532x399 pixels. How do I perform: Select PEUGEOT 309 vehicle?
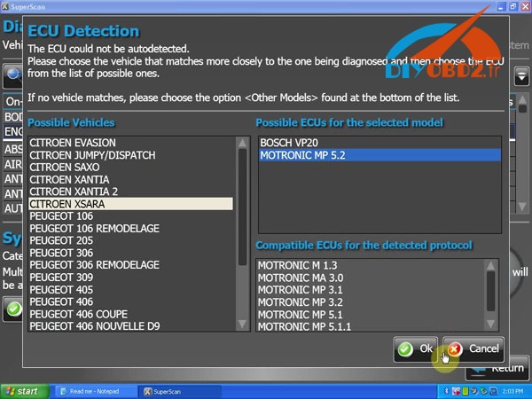pyautogui.click(x=130, y=278)
